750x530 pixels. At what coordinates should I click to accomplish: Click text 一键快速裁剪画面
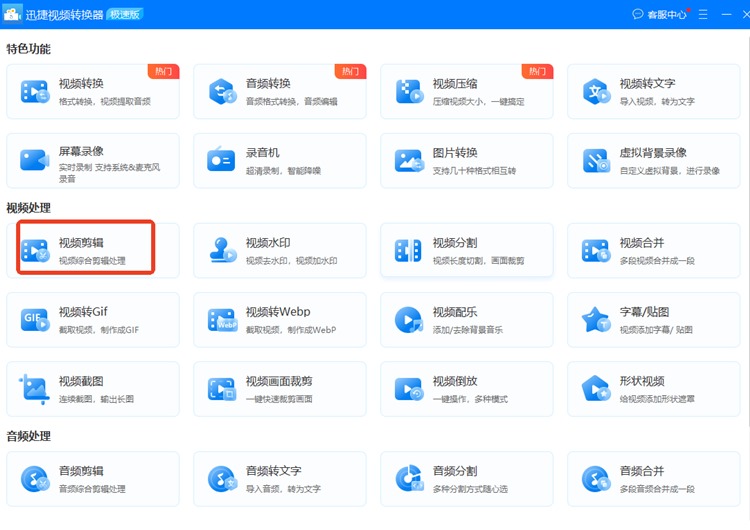279,399
